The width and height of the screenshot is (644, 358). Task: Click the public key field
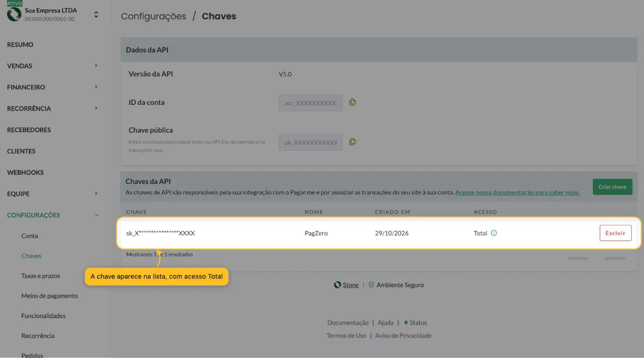click(x=311, y=142)
